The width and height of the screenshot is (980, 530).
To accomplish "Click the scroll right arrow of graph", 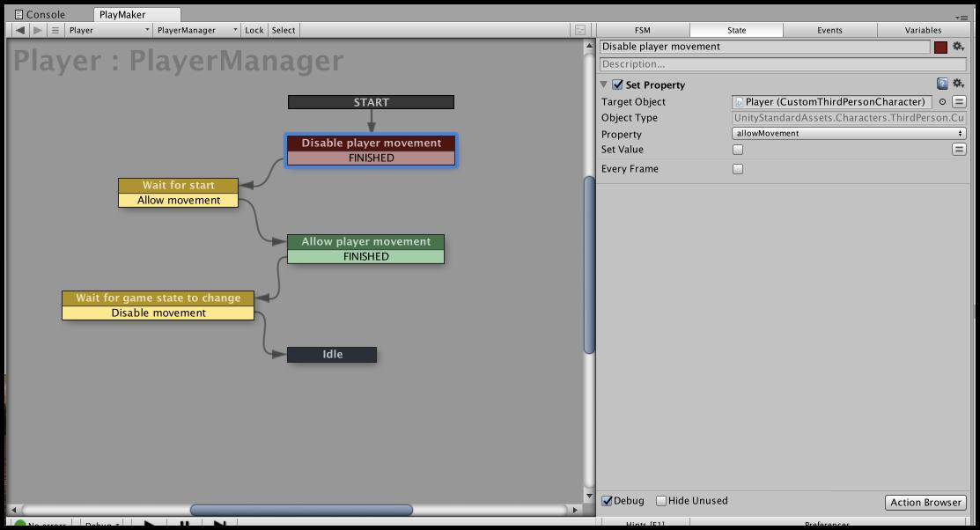I will [576, 510].
